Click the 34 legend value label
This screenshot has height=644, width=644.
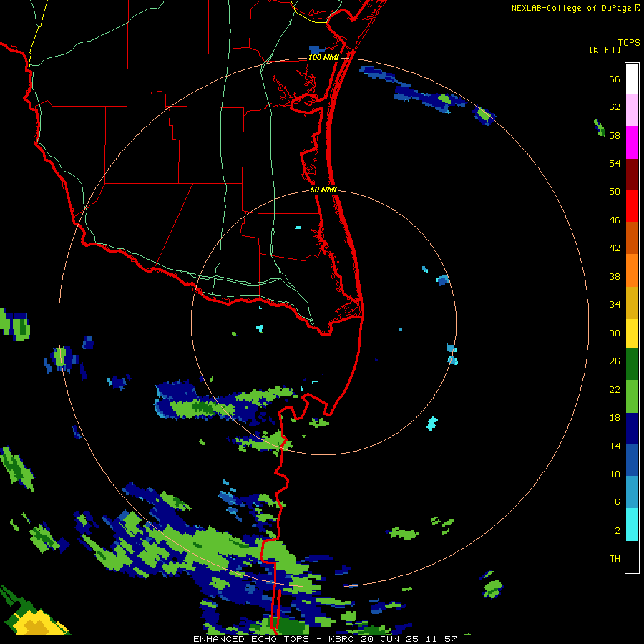tap(615, 305)
